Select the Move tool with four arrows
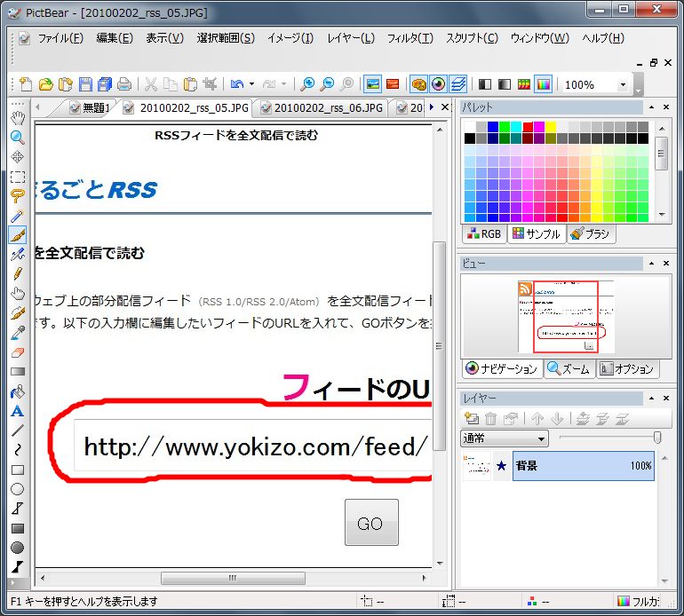The height and width of the screenshot is (616, 684). (x=18, y=157)
